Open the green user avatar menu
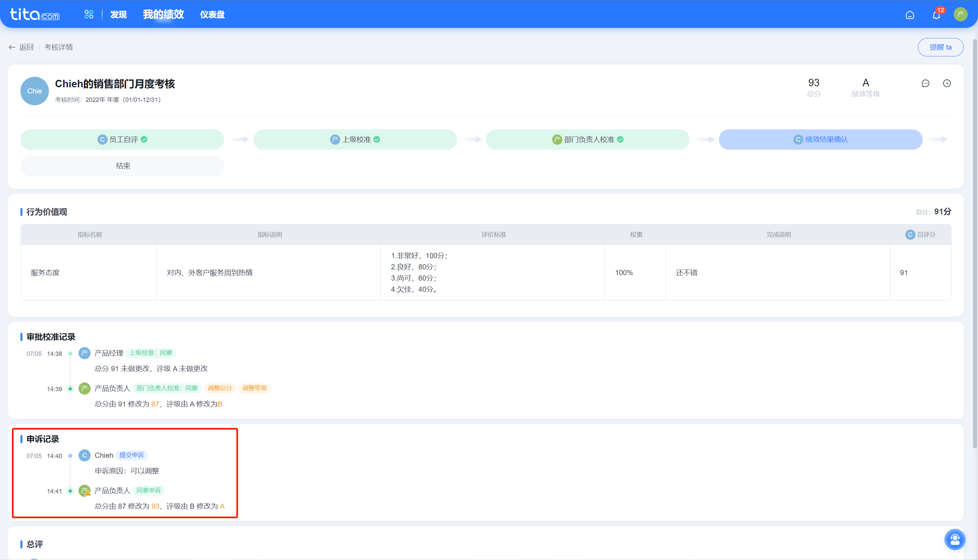This screenshot has width=978, height=560. (960, 15)
